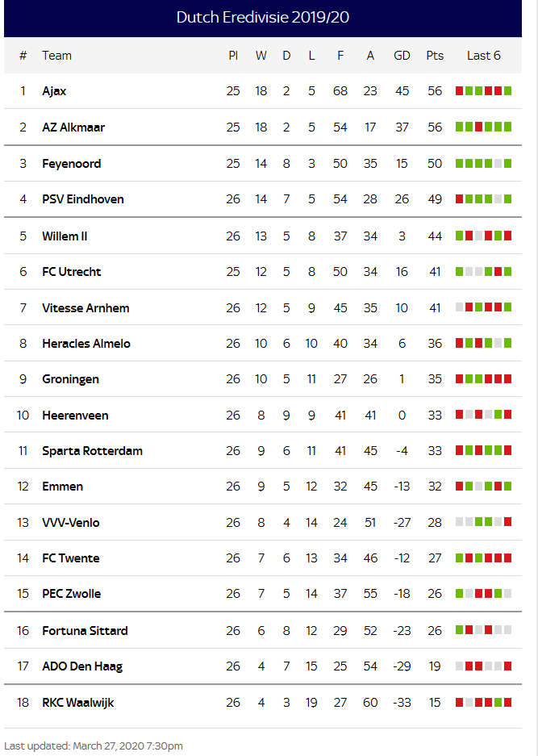Click Ajax's first red form square

pyautogui.click(x=460, y=90)
